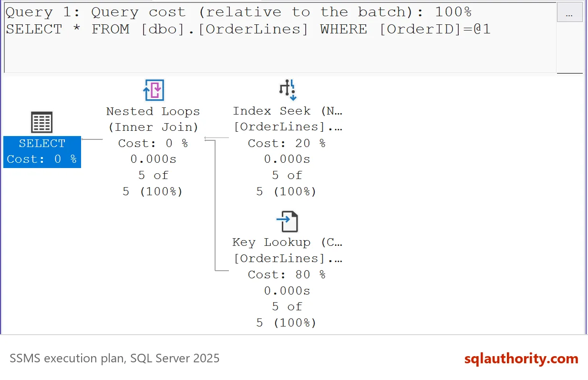Image resolution: width=588 pixels, height=380 pixels.
Task: Select the Index Seek operator icon
Action: (288, 90)
